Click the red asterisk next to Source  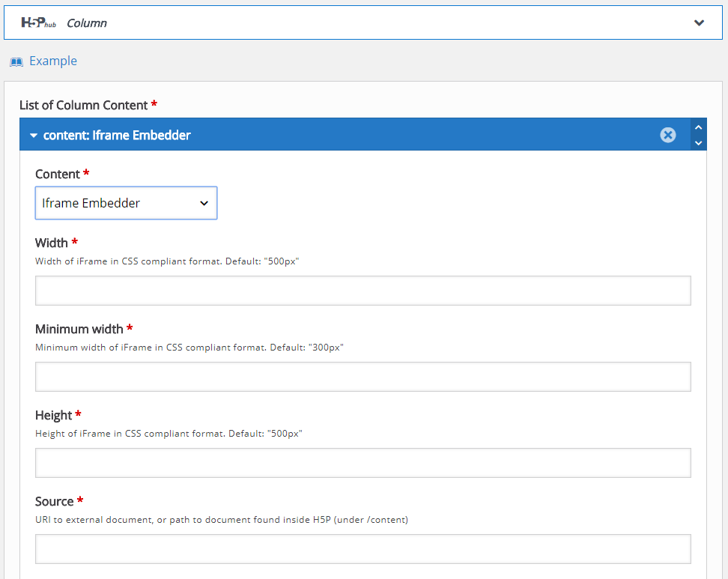(x=81, y=500)
